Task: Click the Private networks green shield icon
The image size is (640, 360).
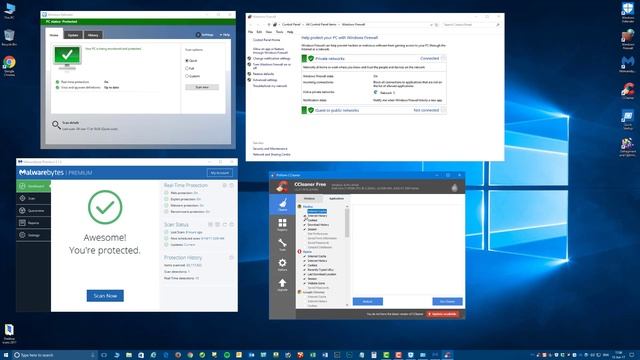Action: 311,58
